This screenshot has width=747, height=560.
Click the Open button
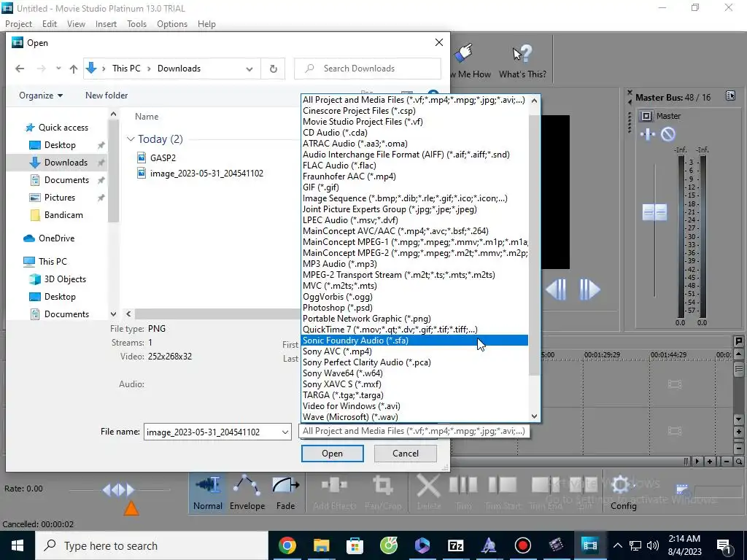(x=332, y=454)
